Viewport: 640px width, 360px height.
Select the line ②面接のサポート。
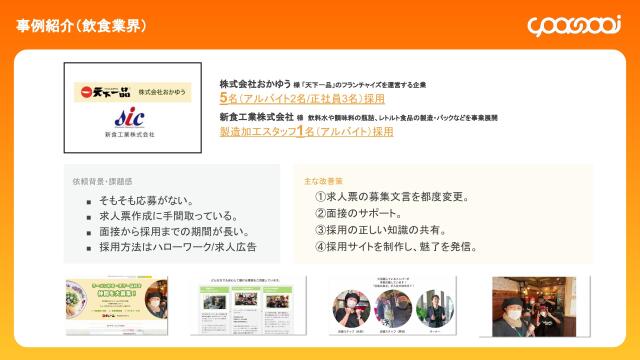pos(358,213)
